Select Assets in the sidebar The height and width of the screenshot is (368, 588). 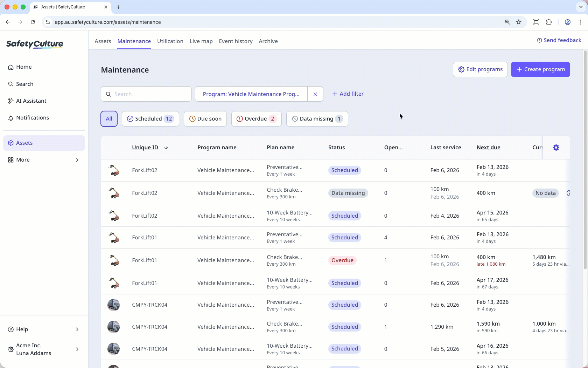pyautogui.click(x=44, y=143)
